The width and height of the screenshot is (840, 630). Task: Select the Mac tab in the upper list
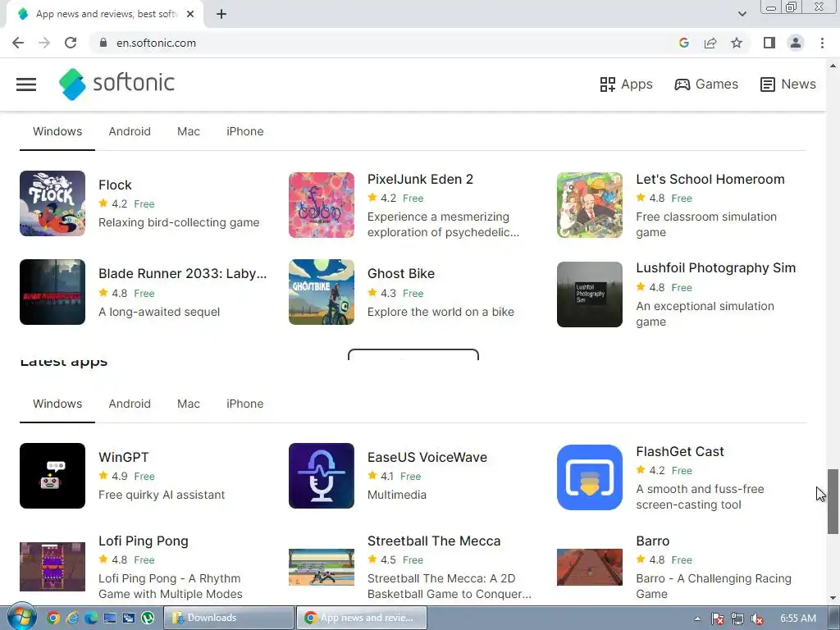pyautogui.click(x=189, y=131)
